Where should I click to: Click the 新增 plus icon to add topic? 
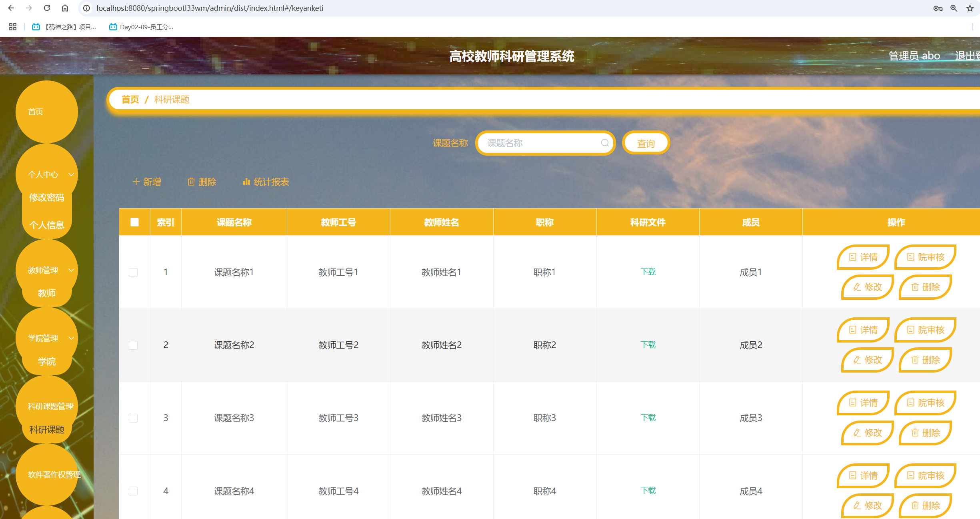pos(136,182)
